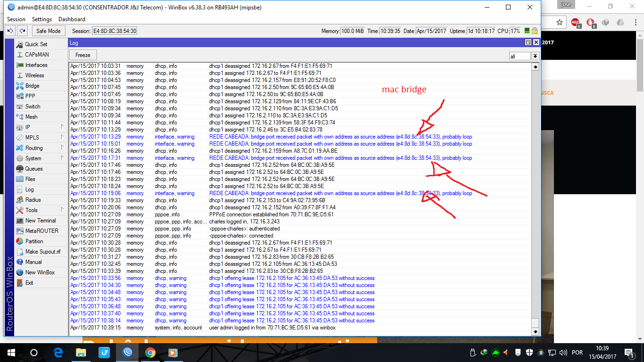Expand the System submenu arrow
The image size is (644, 362).
pyautogui.click(x=62, y=158)
